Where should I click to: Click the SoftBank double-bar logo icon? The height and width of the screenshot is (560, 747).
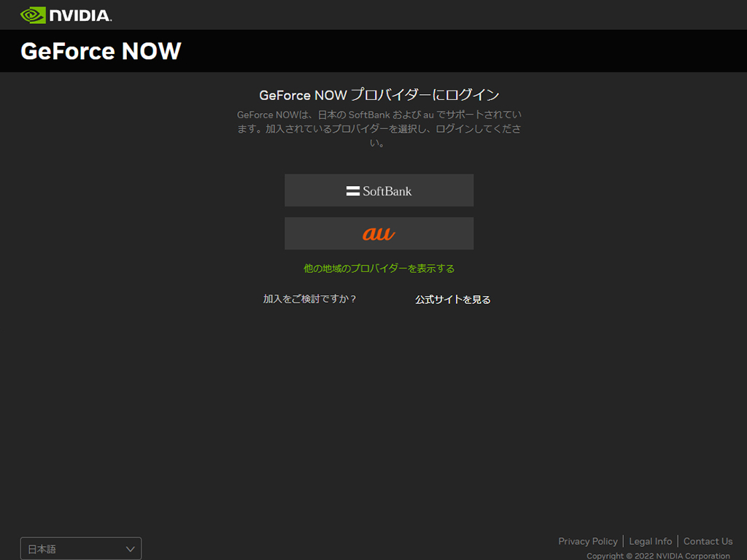(x=352, y=191)
